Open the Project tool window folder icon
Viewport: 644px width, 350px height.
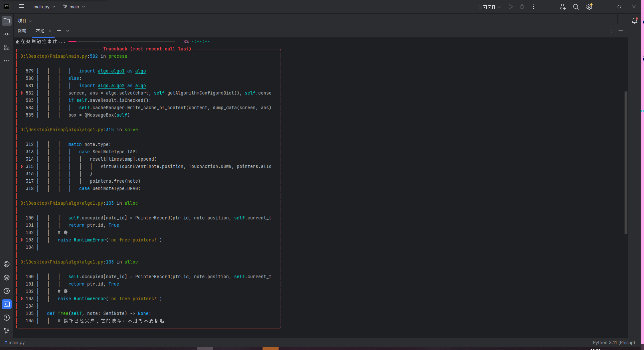(7, 20)
